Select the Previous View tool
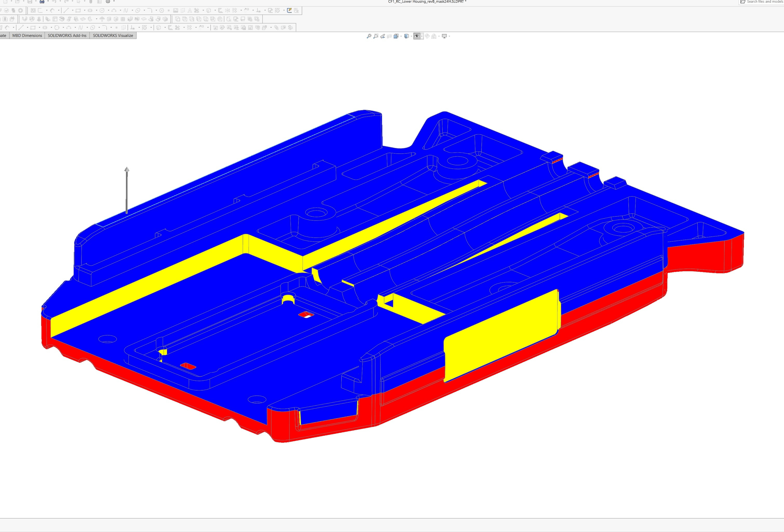 (383, 36)
